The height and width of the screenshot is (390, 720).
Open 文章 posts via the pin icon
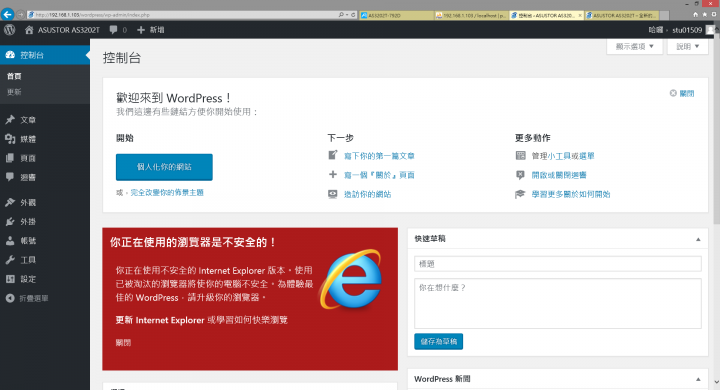pos(10,120)
